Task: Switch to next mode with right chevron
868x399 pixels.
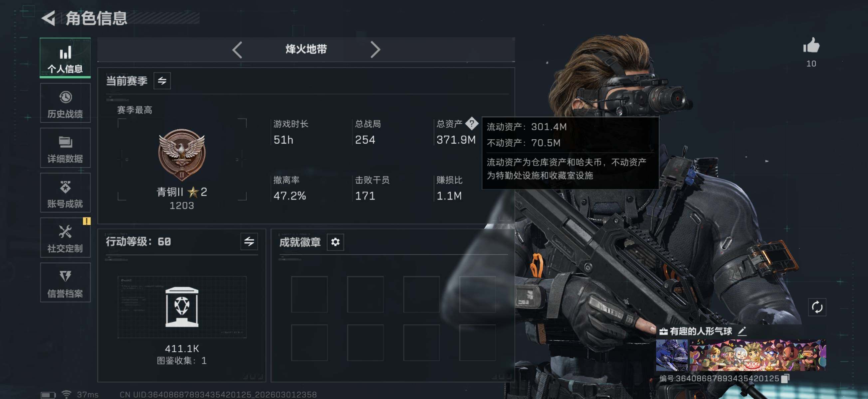Action: 375,50
